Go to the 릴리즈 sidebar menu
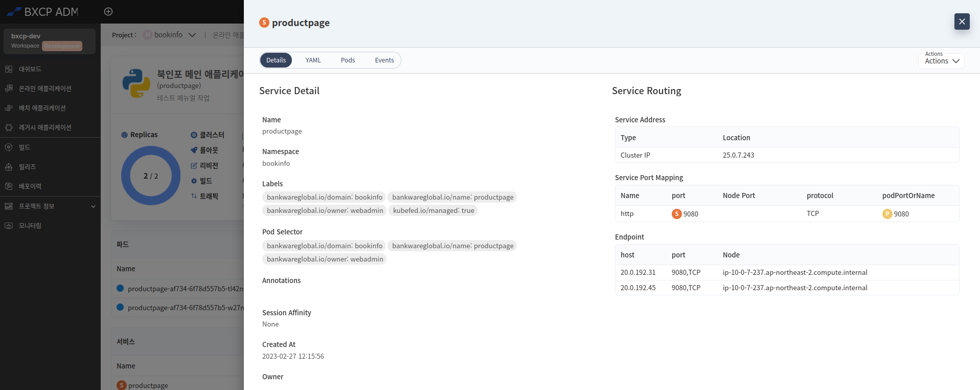The width and height of the screenshot is (980, 390). pos(27,167)
